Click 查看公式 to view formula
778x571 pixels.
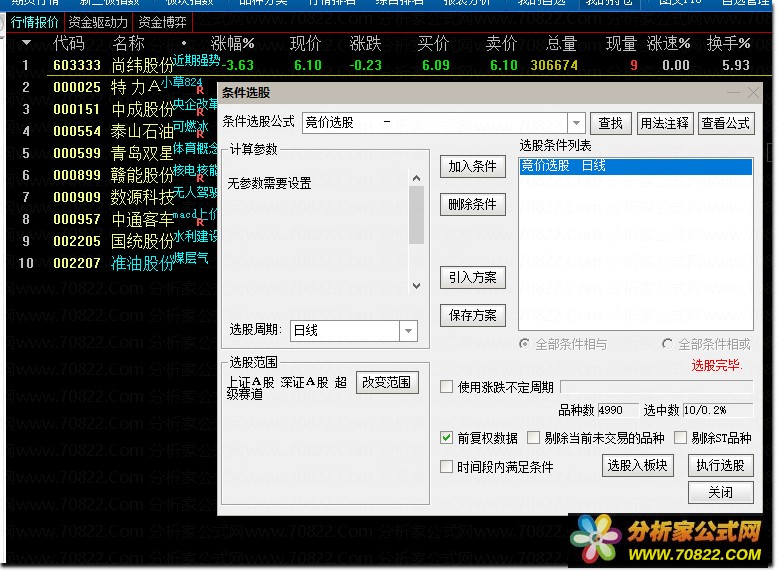point(725,123)
